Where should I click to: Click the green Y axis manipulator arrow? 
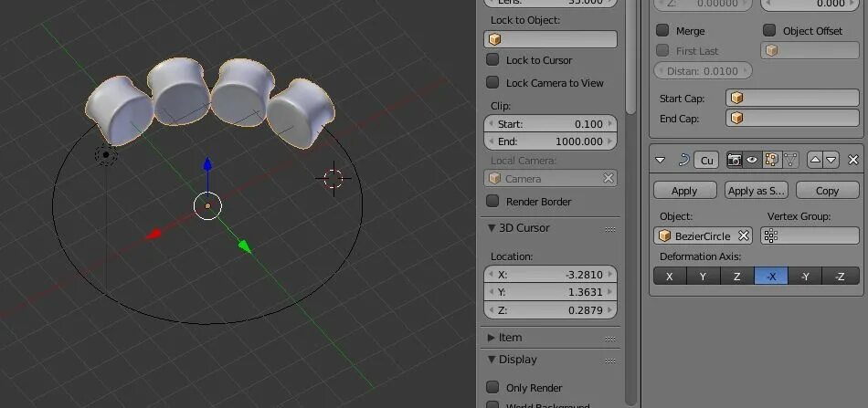point(244,246)
